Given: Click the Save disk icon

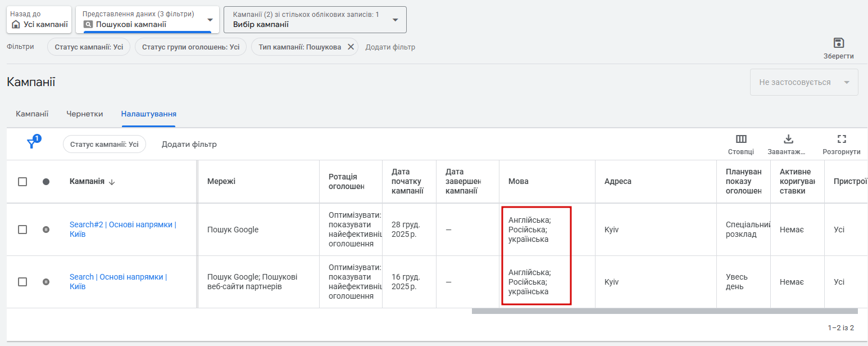Looking at the screenshot, I should pyautogui.click(x=838, y=43).
